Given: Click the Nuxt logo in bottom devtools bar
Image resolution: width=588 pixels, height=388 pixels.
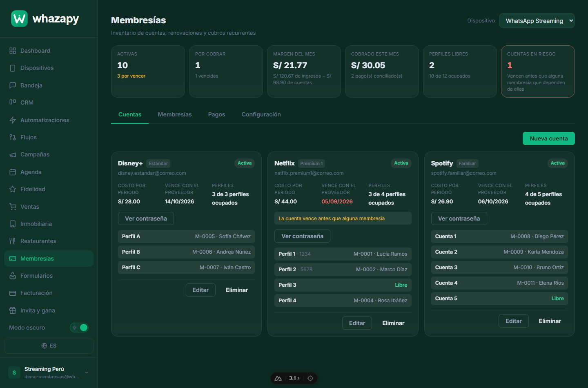Looking at the screenshot, I should pos(278,378).
